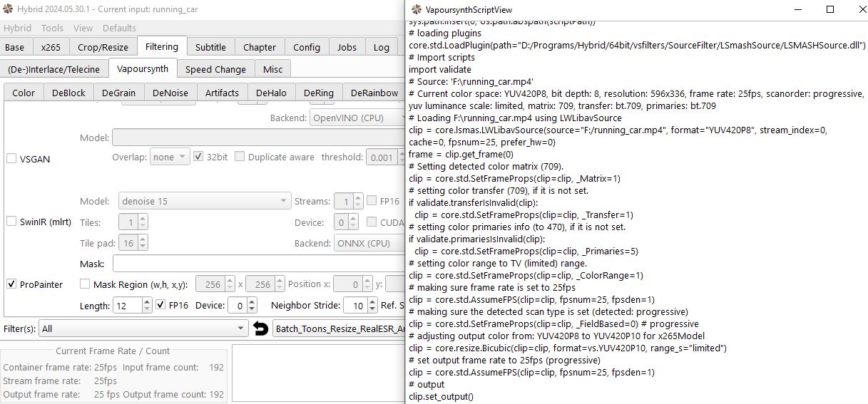Click the undo arrow icon beside Filter(s)
The height and width of the screenshot is (404, 868).
pyautogui.click(x=261, y=328)
